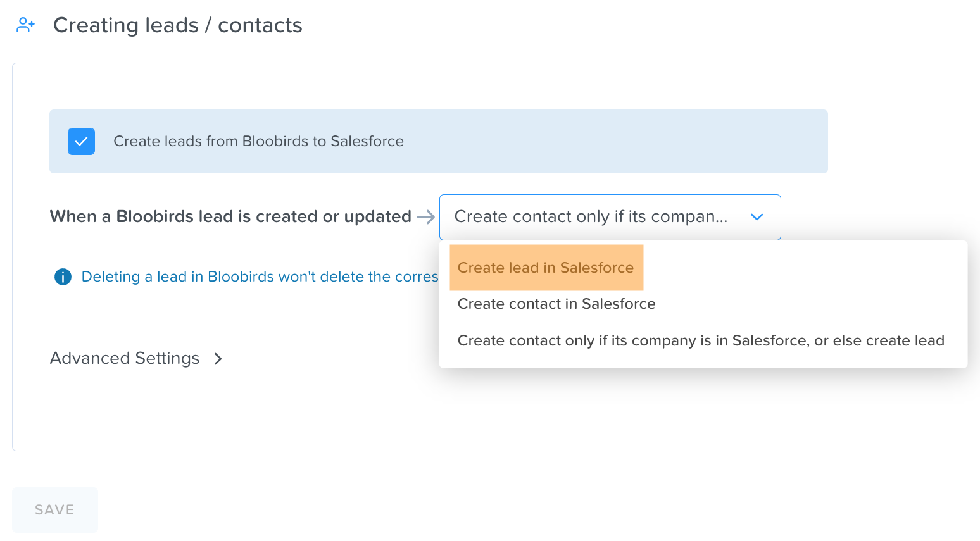This screenshot has height=541, width=980.
Task: Click the right arrow icon after 'created or updated'
Action: (x=426, y=217)
